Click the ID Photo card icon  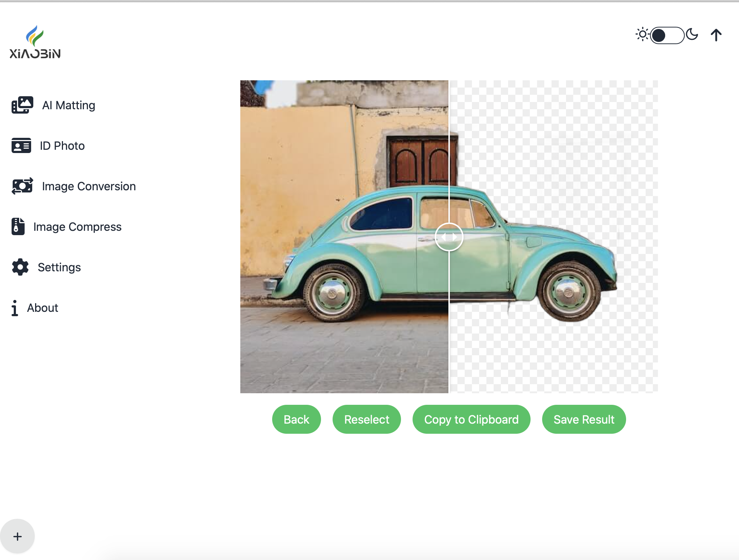pyautogui.click(x=21, y=145)
